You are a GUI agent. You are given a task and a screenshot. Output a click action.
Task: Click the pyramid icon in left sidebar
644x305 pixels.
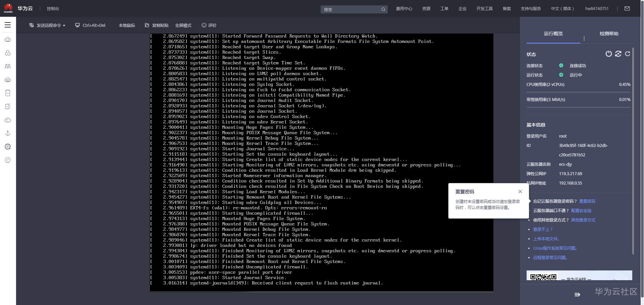coord(8,133)
